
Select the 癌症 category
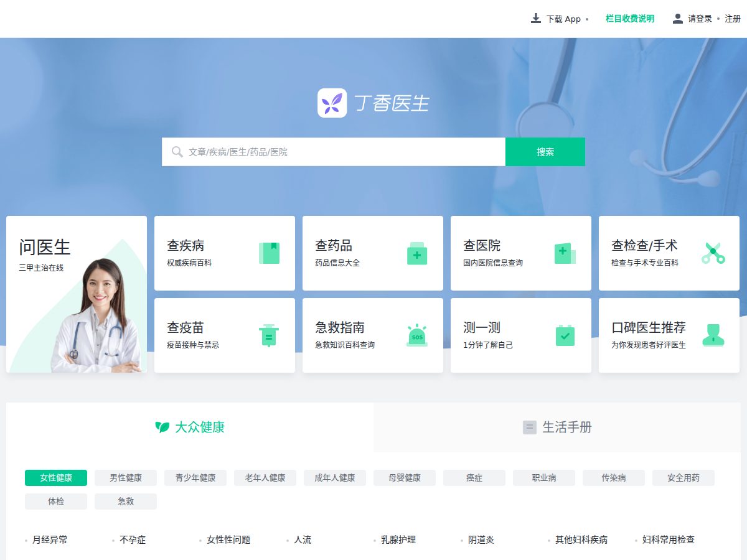(474, 478)
